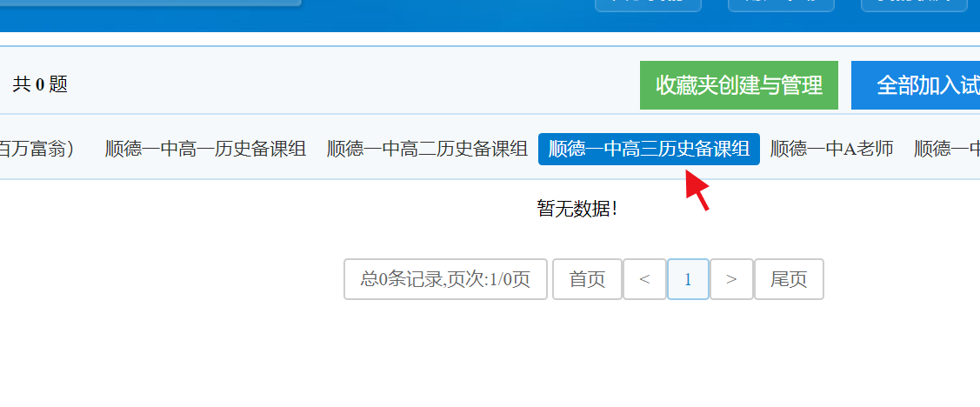Go to first page with 首页
The height and width of the screenshot is (407, 980).
click(587, 279)
